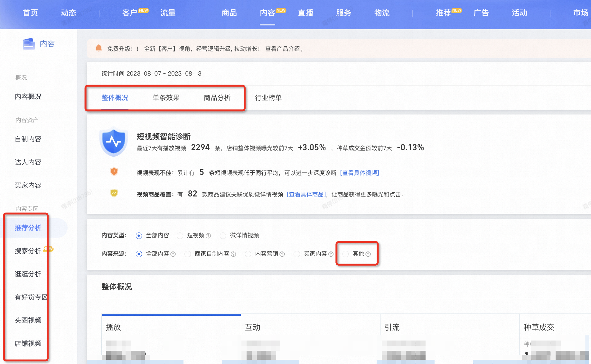Select 内容营销 source radio
The width and height of the screenshot is (591, 364).
(x=248, y=254)
